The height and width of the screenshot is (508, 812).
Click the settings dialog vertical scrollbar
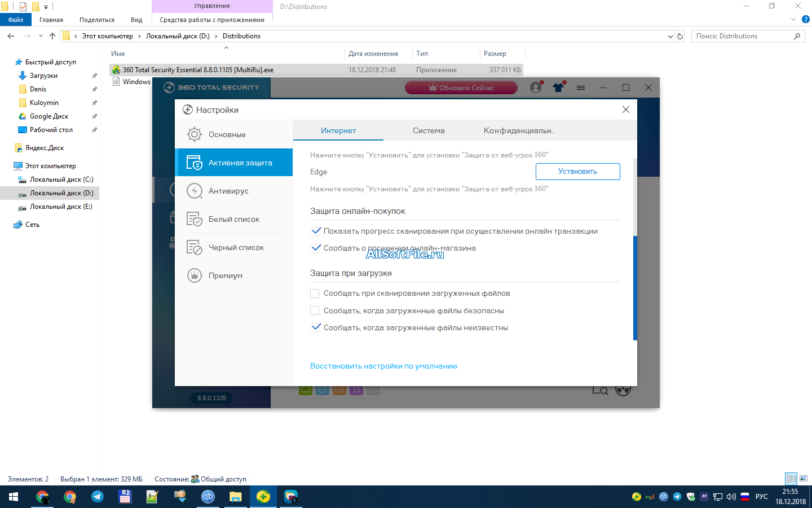point(635,288)
